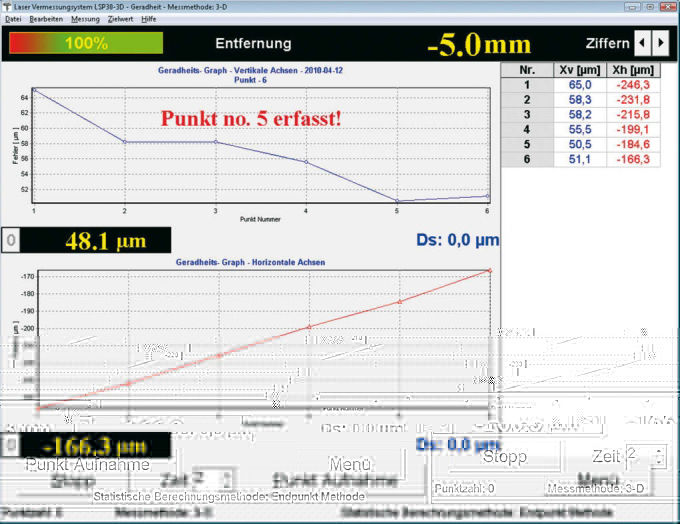Image resolution: width=680 pixels, height=524 pixels.
Task: Open the Hilfe menu
Action: 149,19
